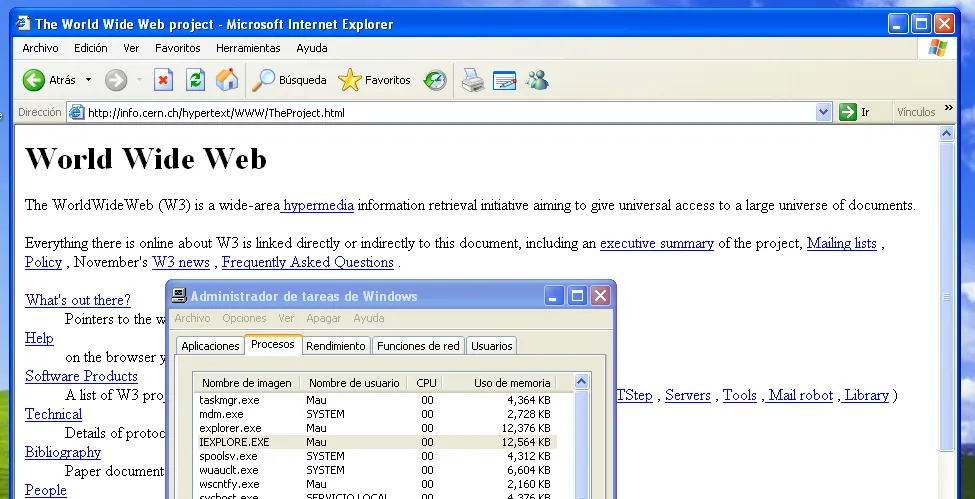Open Archivo menu in Internet Explorer
Viewport: 975px width, 499px height.
[x=40, y=48]
